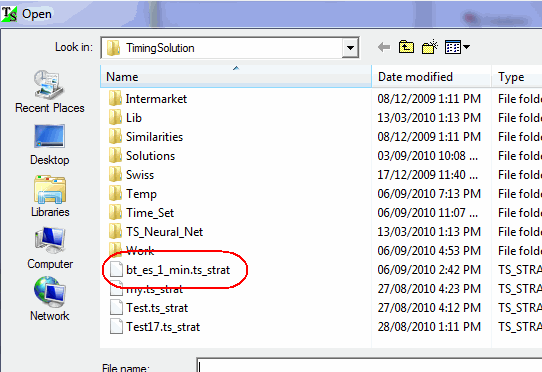Click date 06/09/2010 4:53 PM cell

pos(429,251)
